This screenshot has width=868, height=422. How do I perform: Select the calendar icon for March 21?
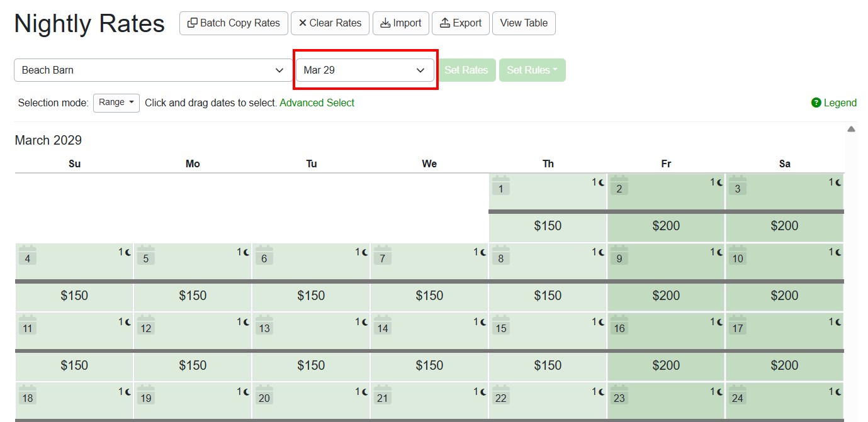pos(383,396)
